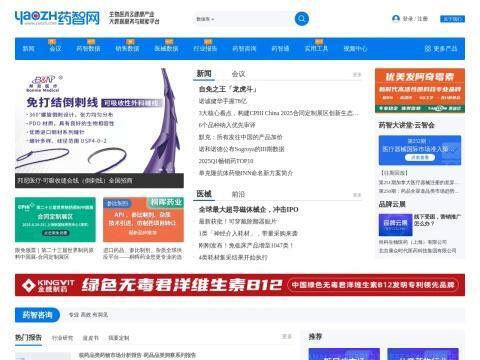
Task: Open first lecture replay link under 往期回放
Action: [x=418, y=182]
